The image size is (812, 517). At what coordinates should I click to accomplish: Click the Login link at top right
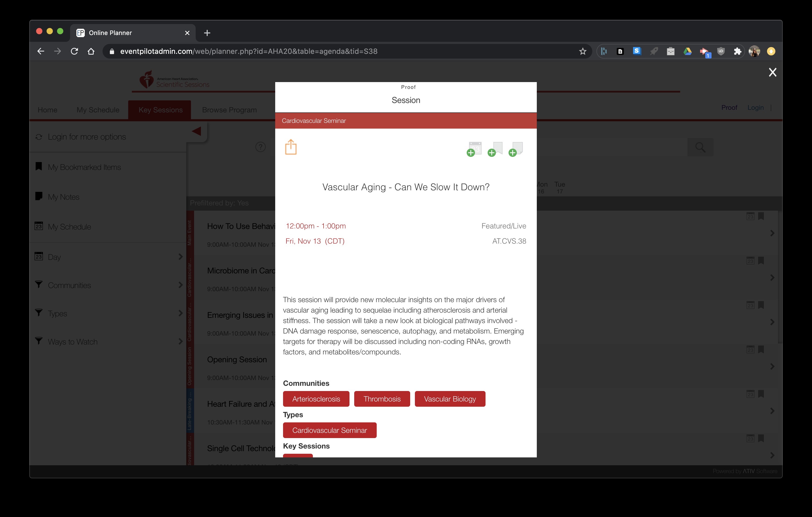pyautogui.click(x=755, y=107)
